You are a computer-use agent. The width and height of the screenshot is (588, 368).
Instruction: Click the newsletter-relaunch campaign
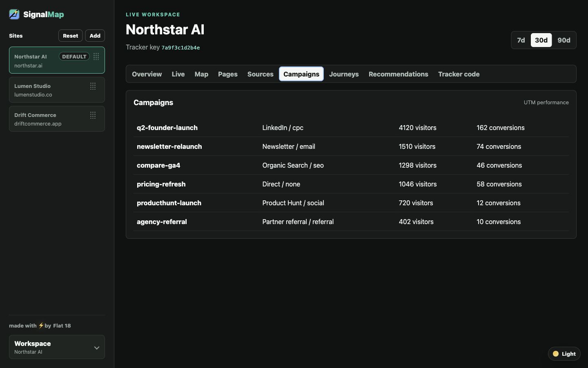coord(169,146)
